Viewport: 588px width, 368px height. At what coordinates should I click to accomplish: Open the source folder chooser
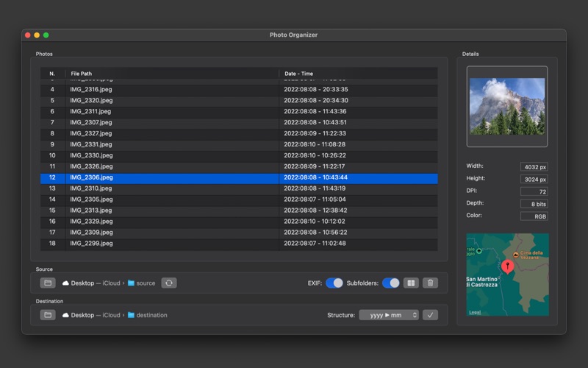point(48,283)
